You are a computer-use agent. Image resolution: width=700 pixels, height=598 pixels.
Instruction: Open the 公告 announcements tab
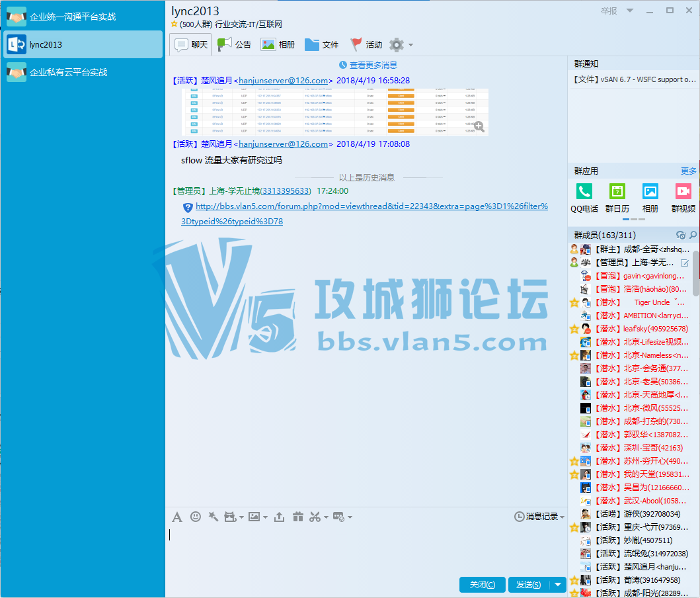pos(234,45)
